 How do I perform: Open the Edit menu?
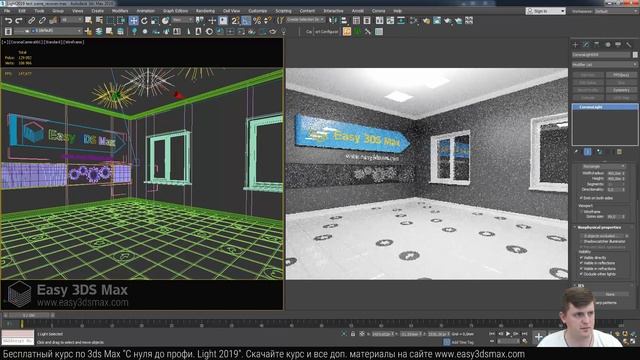22,11
